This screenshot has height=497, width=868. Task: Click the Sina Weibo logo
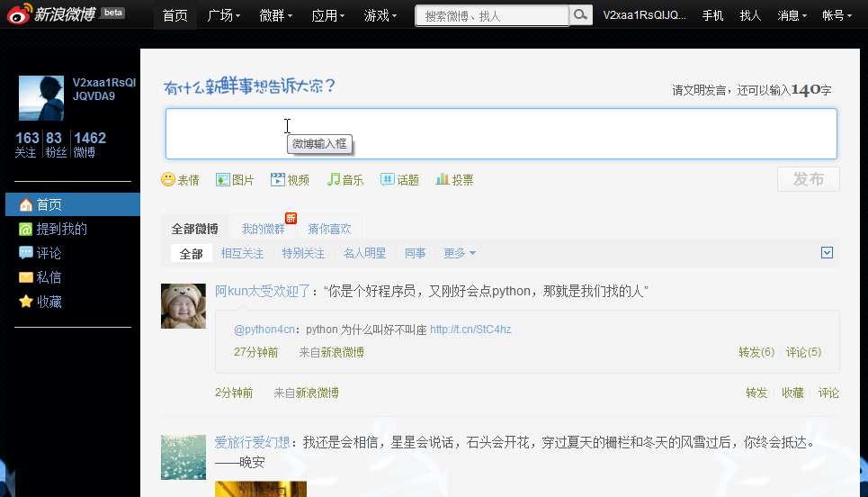[51, 14]
